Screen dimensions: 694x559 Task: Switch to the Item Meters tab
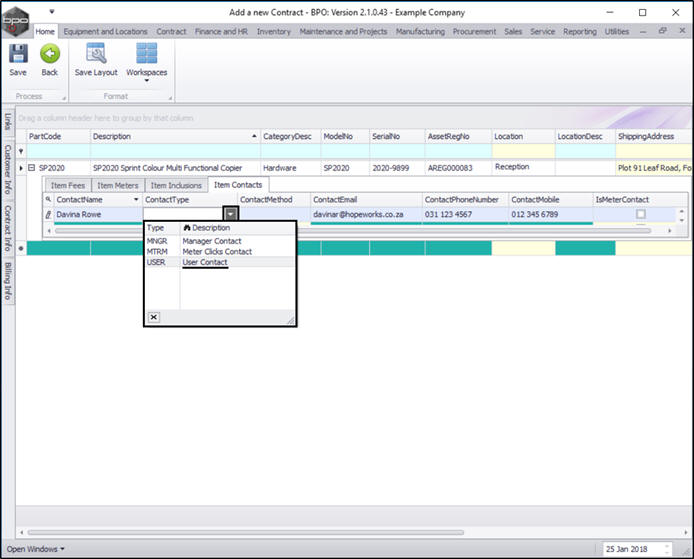[x=118, y=185]
